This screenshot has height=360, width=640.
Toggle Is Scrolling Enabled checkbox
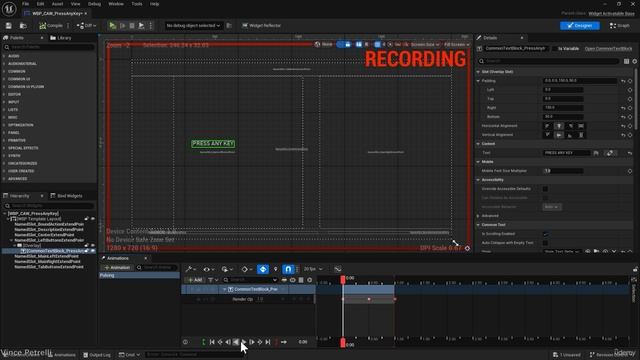point(545,234)
